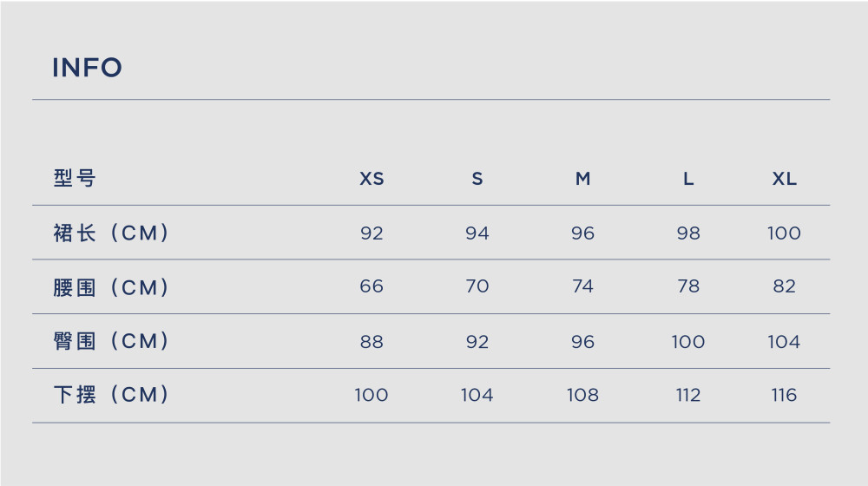Click the 裙长 (CM) row label
The width and height of the screenshot is (868, 486).
(111, 233)
